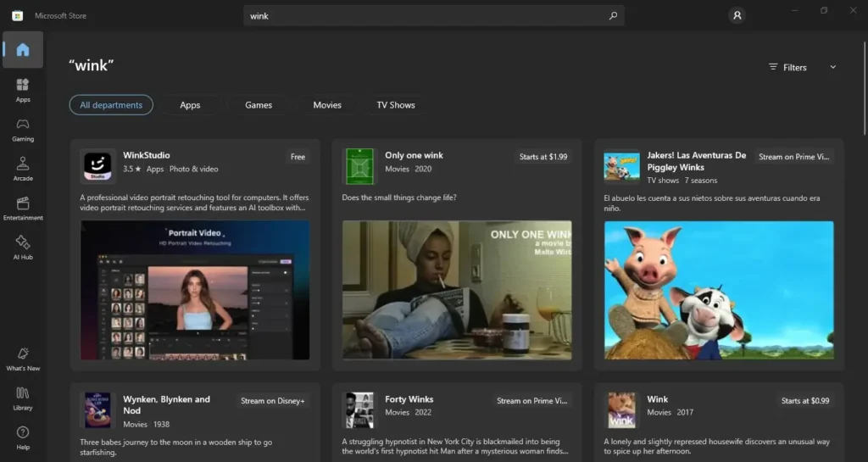Click the Microsoft Store logo icon

coord(17,15)
